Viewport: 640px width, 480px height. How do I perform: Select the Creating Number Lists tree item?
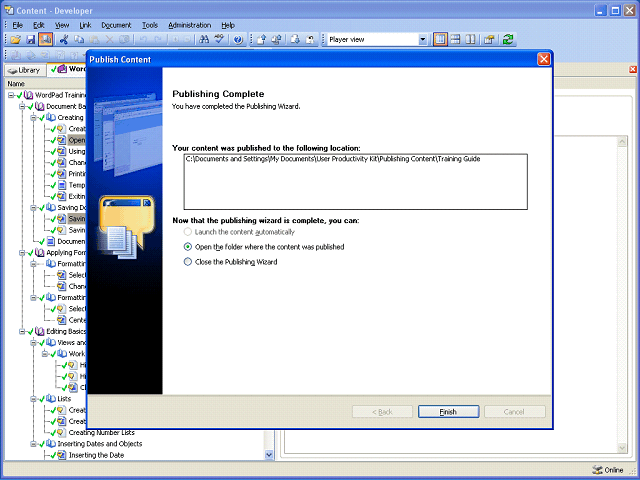[101, 432]
